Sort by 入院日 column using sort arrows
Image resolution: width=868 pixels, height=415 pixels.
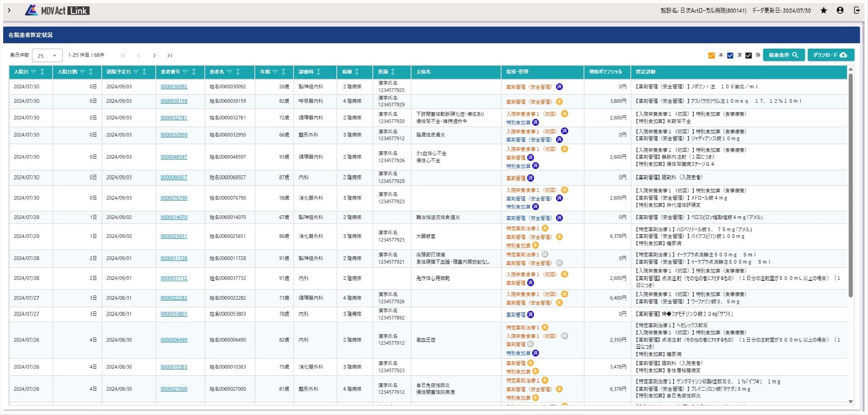coord(42,72)
